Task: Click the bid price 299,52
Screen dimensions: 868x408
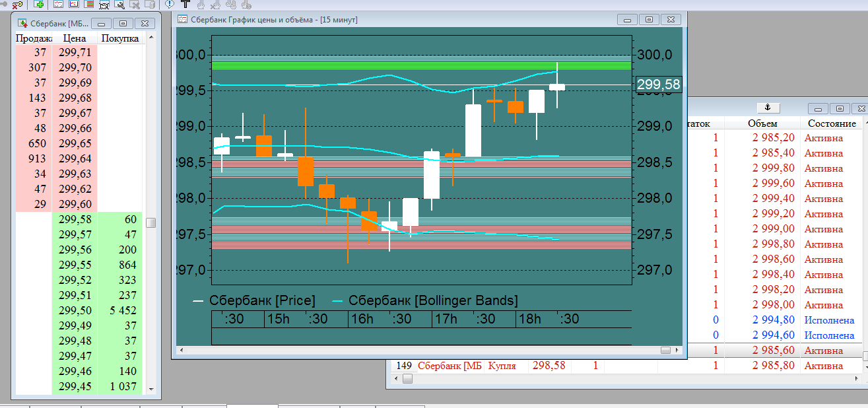Action: 75,280
